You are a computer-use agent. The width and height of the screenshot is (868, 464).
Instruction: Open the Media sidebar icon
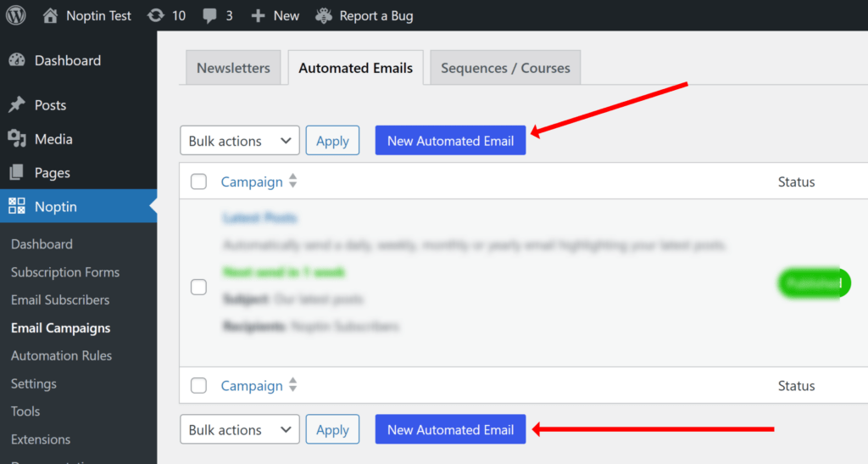(17, 139)
